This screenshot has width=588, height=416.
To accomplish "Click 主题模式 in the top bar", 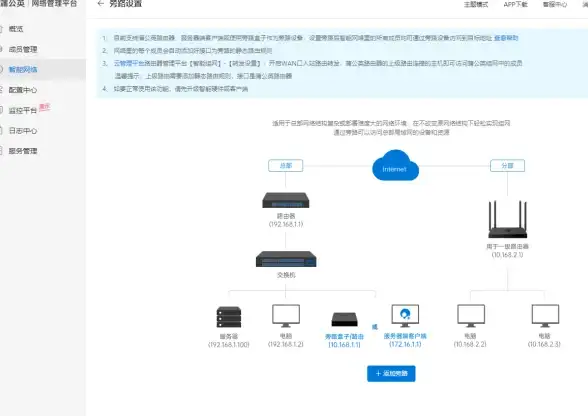I will point(476,5).
